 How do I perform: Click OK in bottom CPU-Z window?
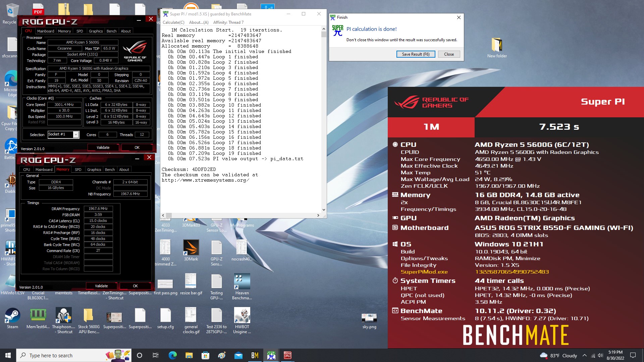135,286
